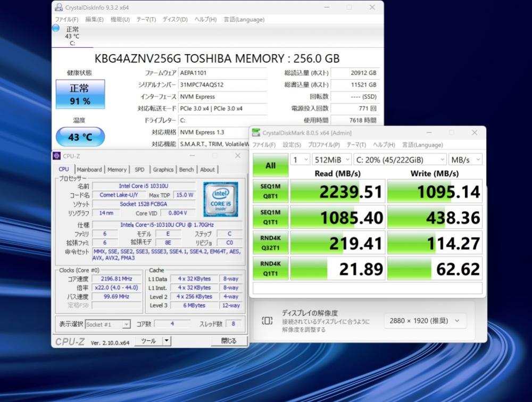Click the total host reads value 20912 GB
The height and width of the screenshot is (402, 532).
[354, 73]
